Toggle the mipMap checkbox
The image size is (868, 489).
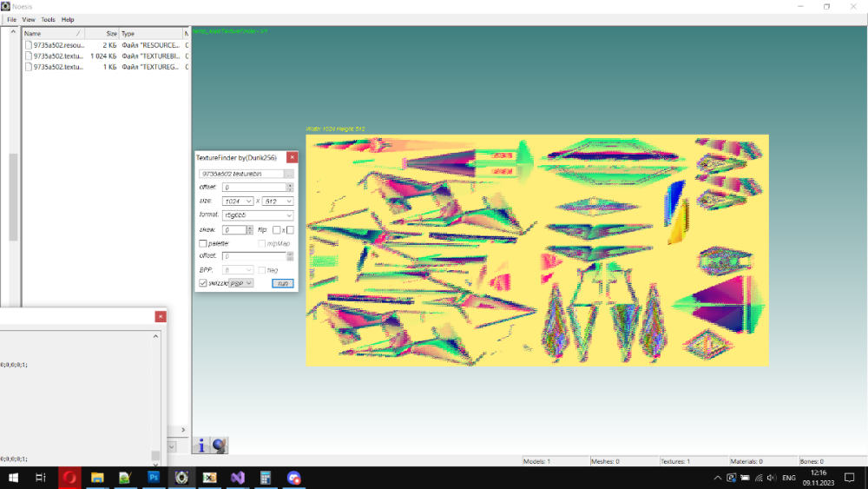click(261, 243)
